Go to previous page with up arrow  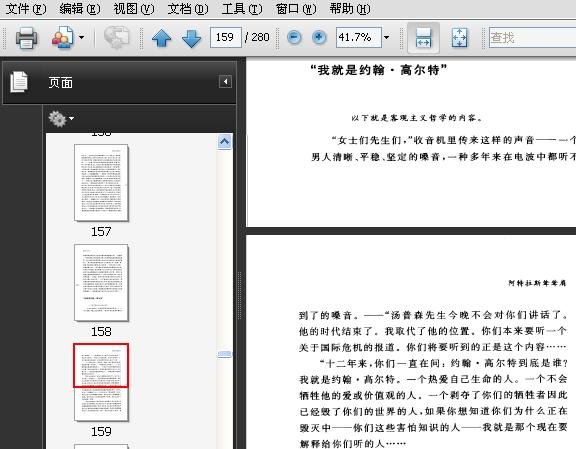coord(161,38)
